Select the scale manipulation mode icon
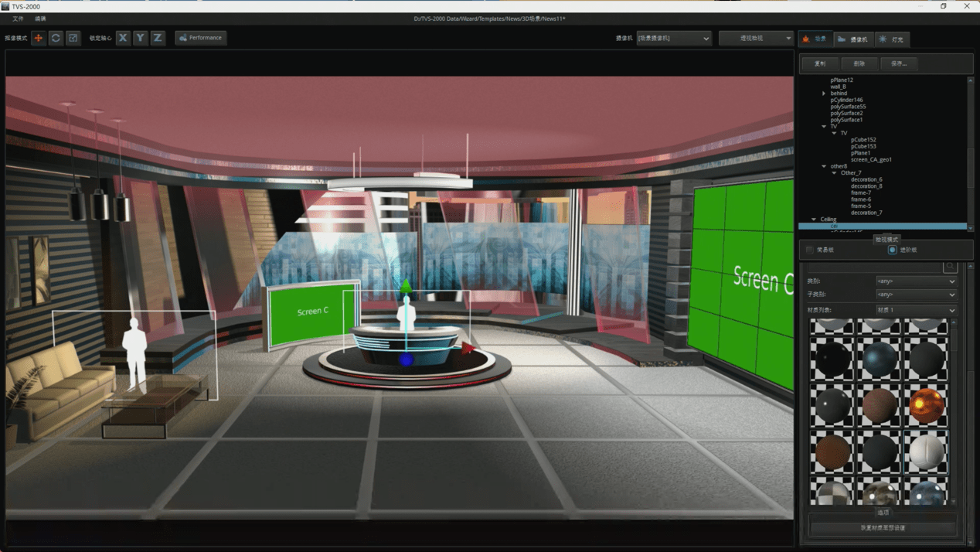 pyautogui.click(x=73, y=38)
